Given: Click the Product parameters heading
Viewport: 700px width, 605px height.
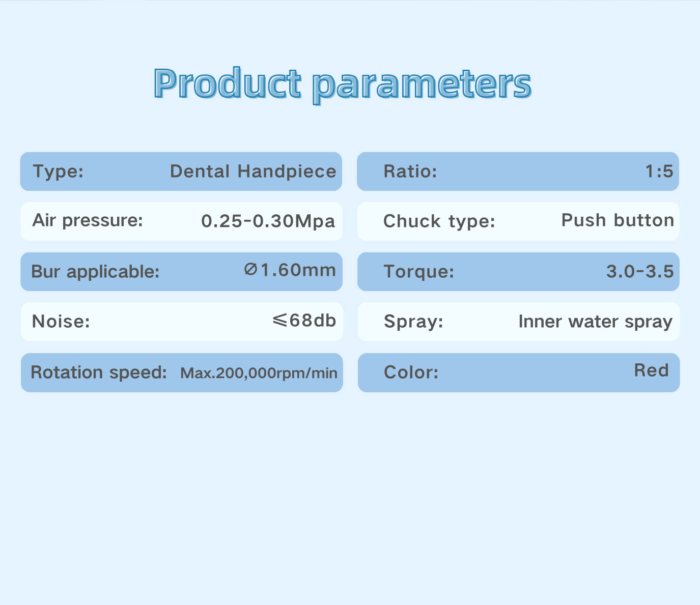Looking at the screenshot, I should click(x=343, y=84).
